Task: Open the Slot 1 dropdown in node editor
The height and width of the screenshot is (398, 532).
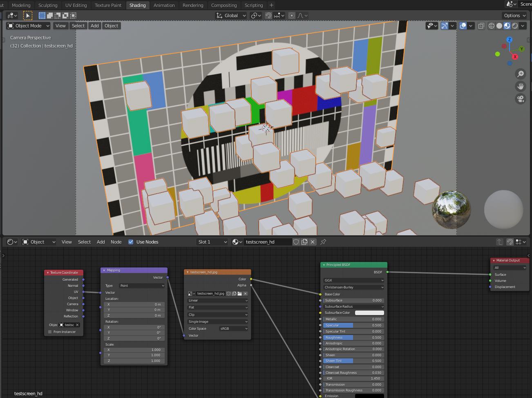Action: click(x=212, y=242)
